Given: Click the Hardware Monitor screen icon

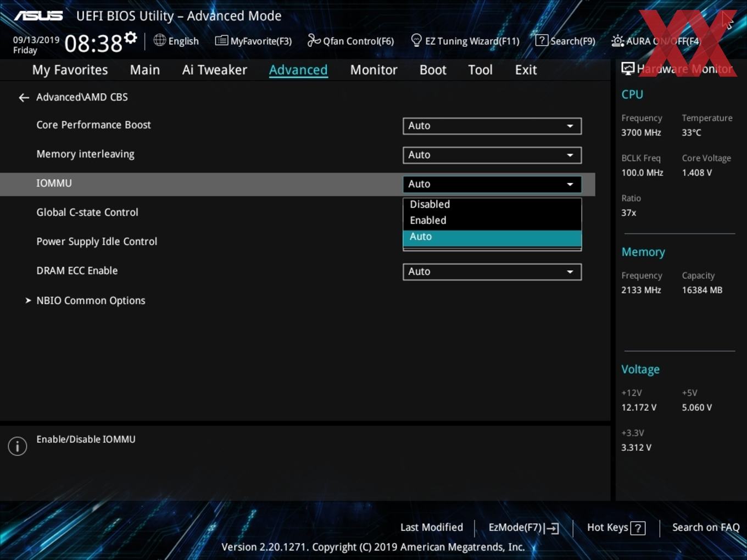Looking at the screenshot, I should (628, 68).
